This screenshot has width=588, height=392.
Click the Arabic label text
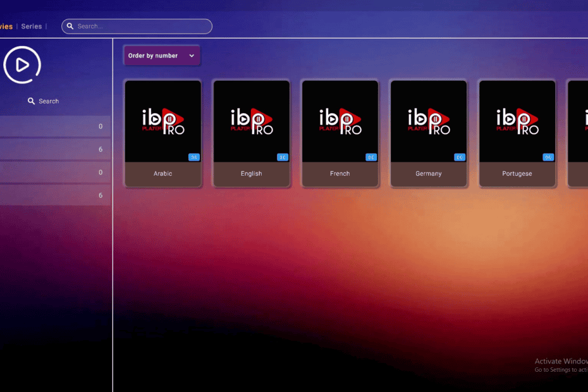point(162,174)
